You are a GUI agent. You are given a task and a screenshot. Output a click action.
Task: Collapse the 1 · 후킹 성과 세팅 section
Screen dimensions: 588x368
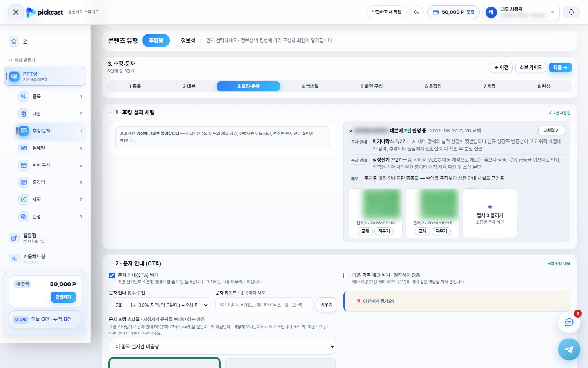(x=111, y=113)
